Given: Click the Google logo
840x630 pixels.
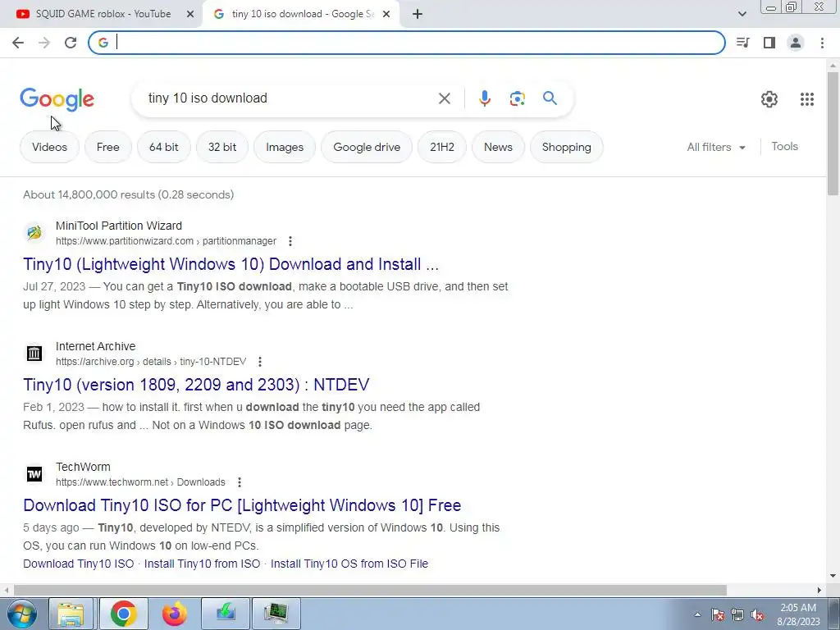Looking at the screenshot, I should [x=57, y=99].
